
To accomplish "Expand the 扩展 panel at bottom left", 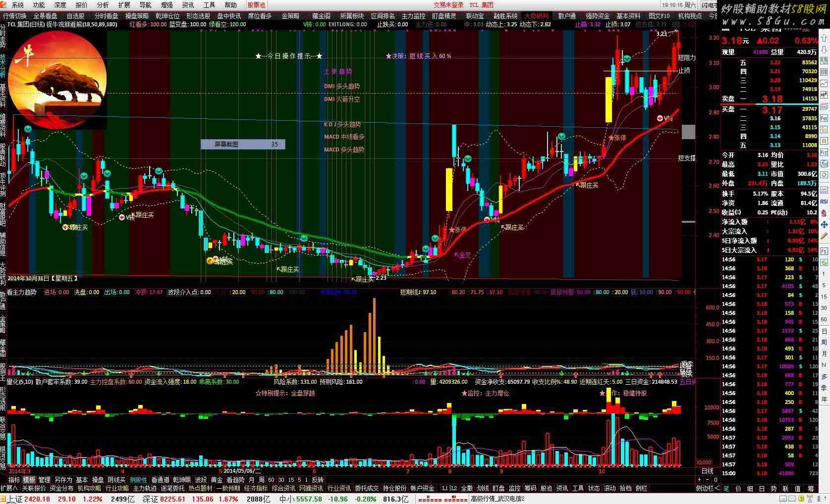I will tap(8, 489).
